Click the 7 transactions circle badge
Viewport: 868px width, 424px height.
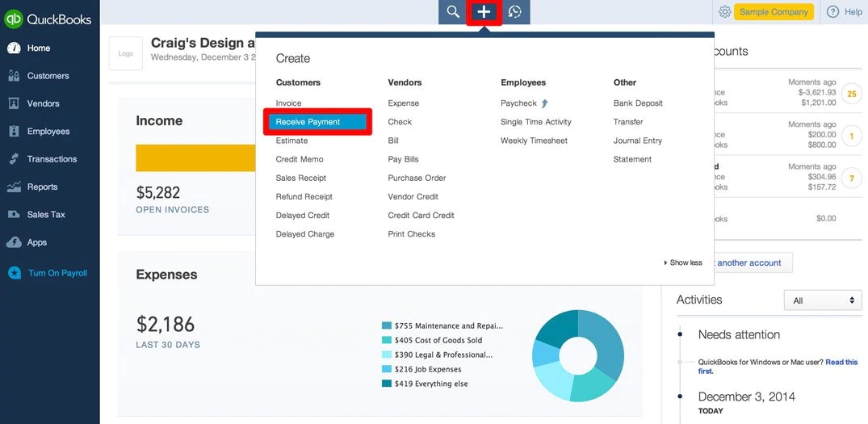(x=851, y=178)
